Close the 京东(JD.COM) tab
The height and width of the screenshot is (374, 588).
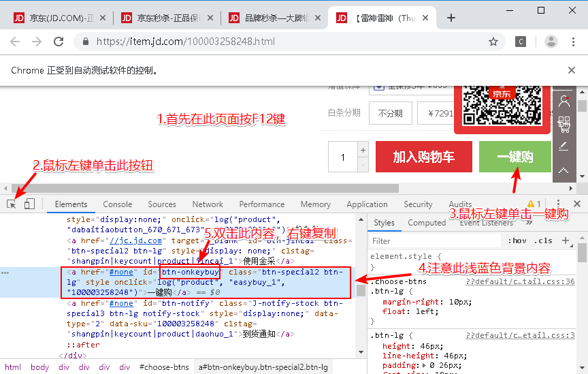point(103,18)
